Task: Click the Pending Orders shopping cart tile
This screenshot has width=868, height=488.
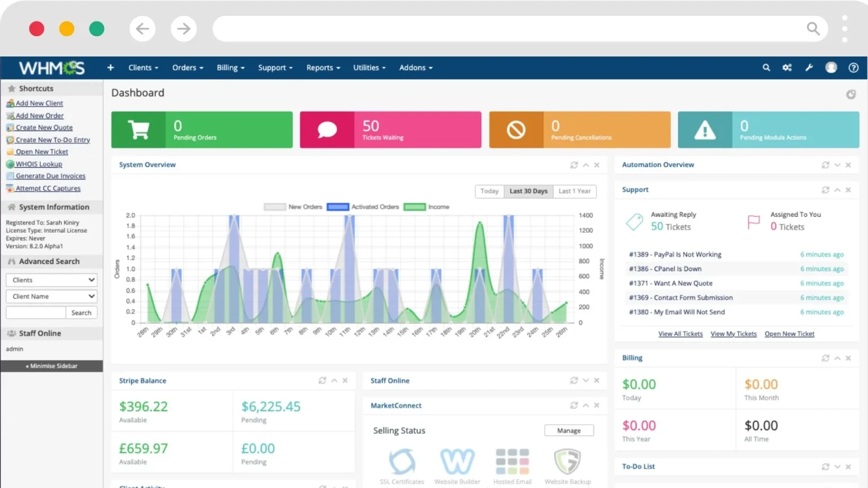Action: [x=202, y=130]
